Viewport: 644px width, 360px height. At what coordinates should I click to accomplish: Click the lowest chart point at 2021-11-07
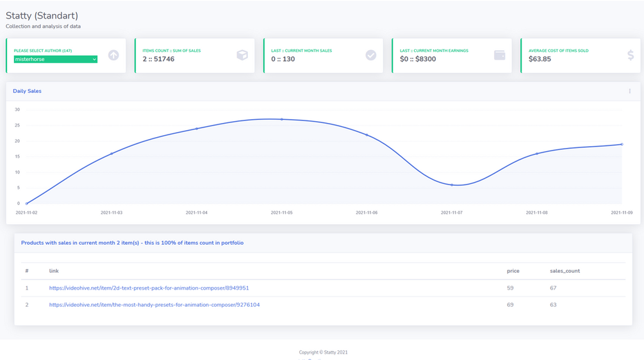[x=452, y=184]
